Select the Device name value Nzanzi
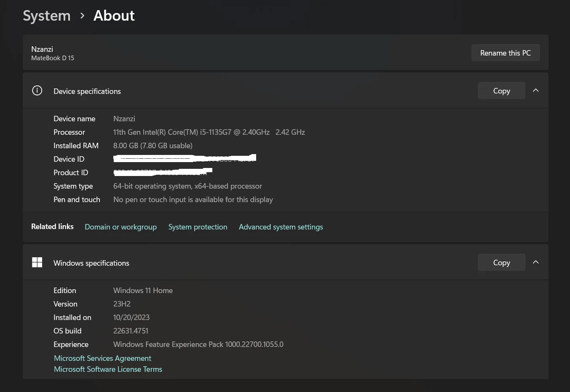The height and width of the screenshot is (392, 570). click(x=124, y=119)
